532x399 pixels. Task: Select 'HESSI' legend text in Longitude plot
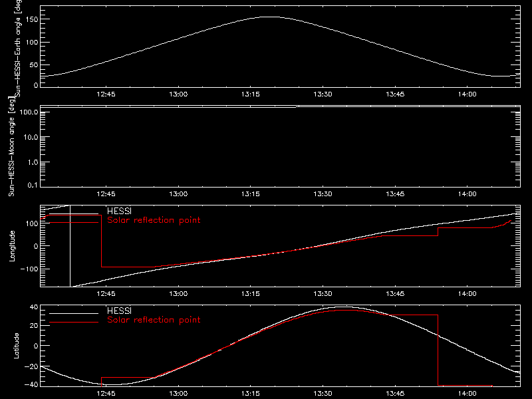click(x=119, y=211)
